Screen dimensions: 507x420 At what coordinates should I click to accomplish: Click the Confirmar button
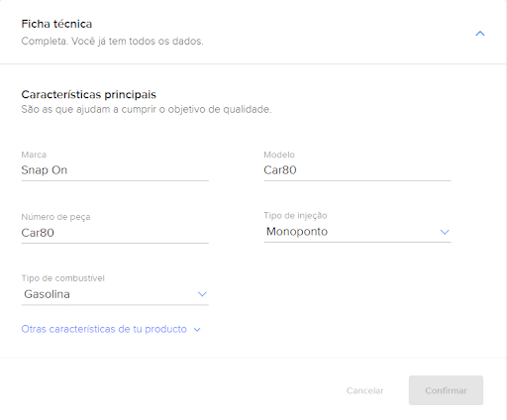coord(446,390)
